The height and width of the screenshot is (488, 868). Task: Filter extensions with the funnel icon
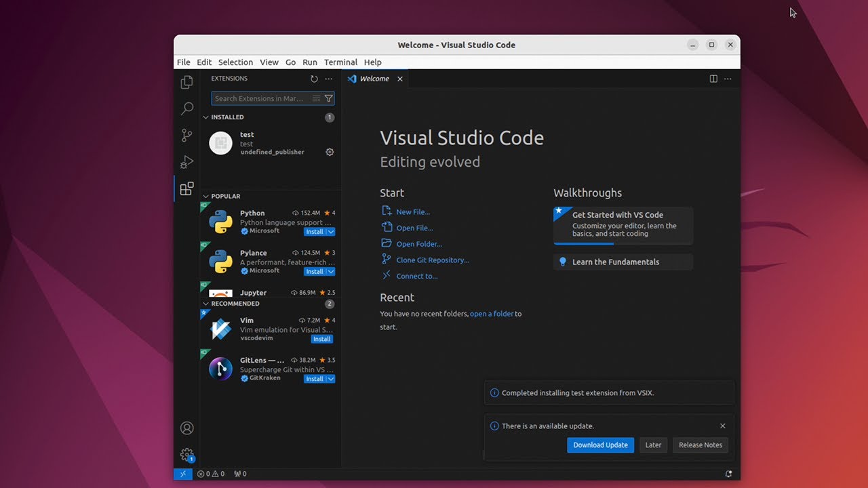click(328, 98)
